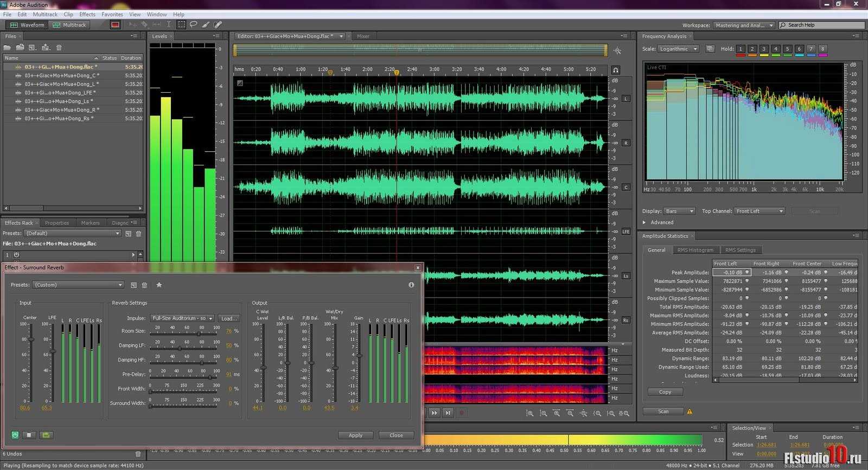
Task: Click the Copy button in Amplitude Statistics
Action: (665, 392)
